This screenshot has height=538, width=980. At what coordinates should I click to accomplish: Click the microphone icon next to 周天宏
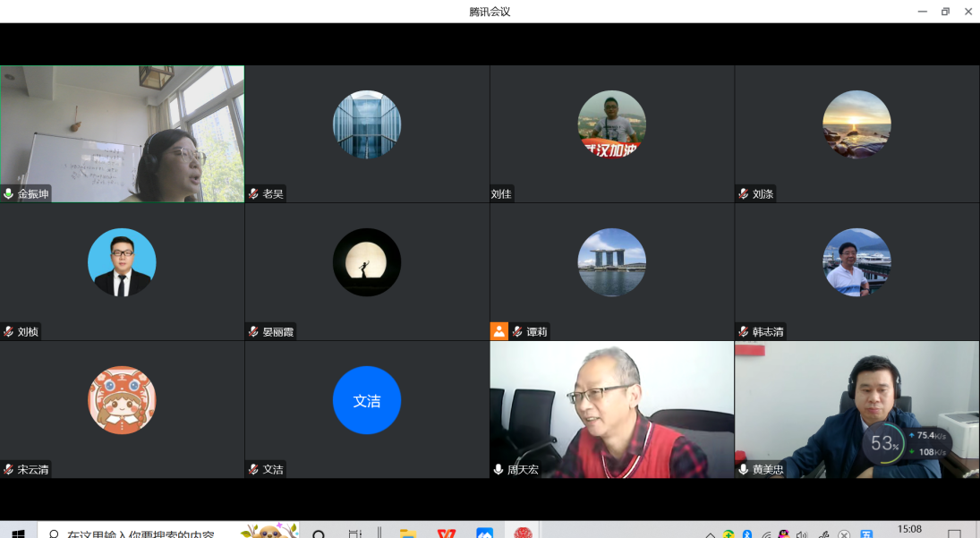(x=499, y=469)
